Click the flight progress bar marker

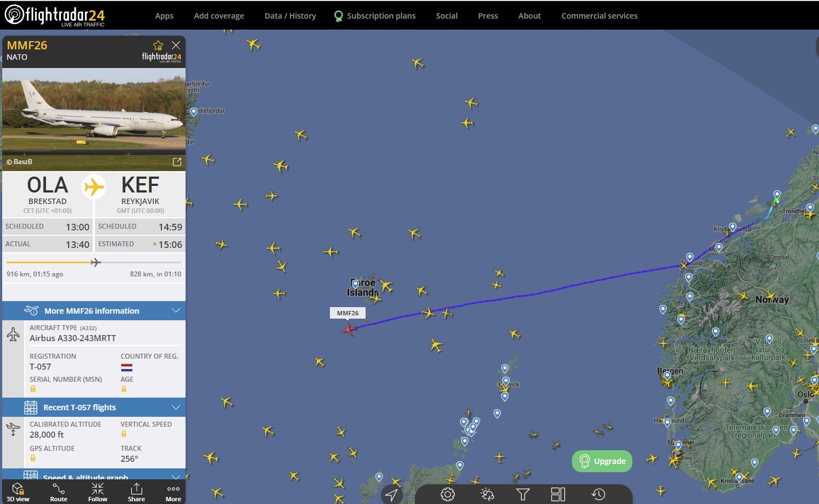point(96,262)
